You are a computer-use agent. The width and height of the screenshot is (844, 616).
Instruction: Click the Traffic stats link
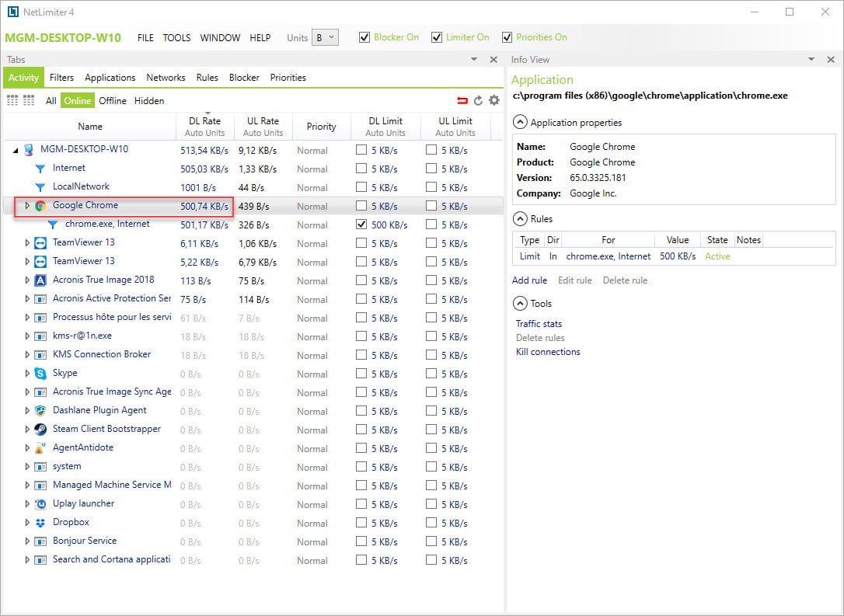point(539,324)
